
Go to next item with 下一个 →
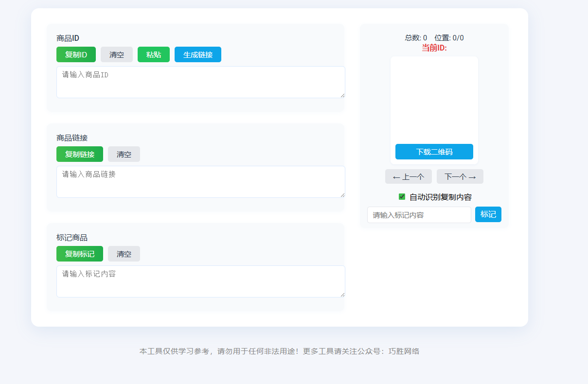[460, 176]
